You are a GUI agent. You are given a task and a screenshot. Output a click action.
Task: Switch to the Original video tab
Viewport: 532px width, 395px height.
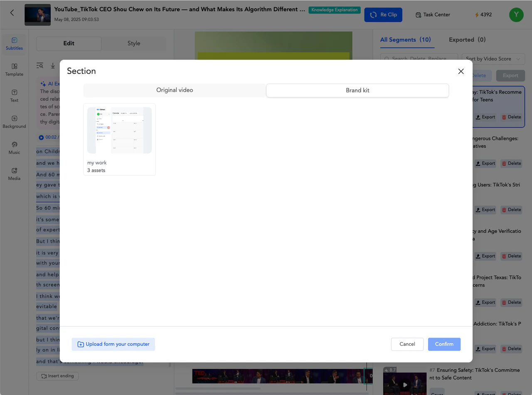click(x=175, y=90)
